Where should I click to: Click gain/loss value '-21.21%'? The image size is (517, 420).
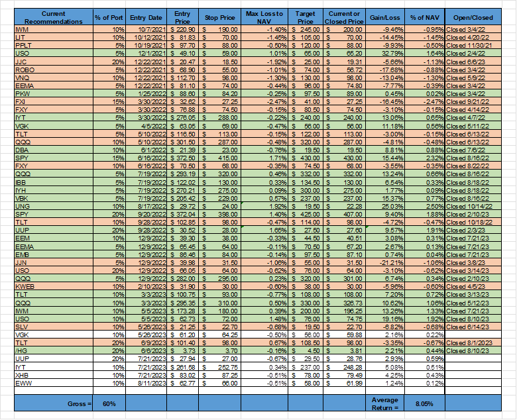(x=385, y=262)
